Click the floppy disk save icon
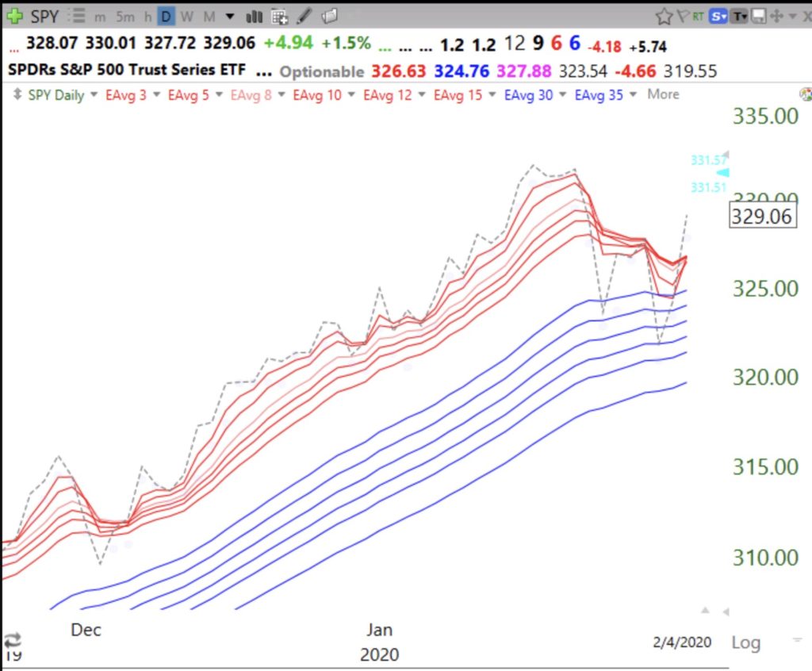The height and width of the screenshot is (671, 812). click(758, 16)
